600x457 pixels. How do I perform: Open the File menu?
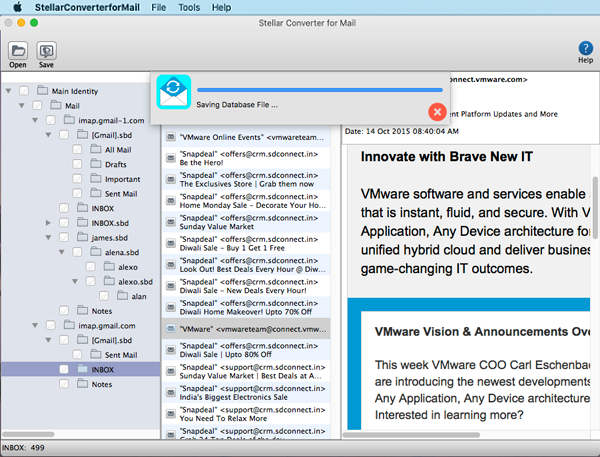point(158,7)
